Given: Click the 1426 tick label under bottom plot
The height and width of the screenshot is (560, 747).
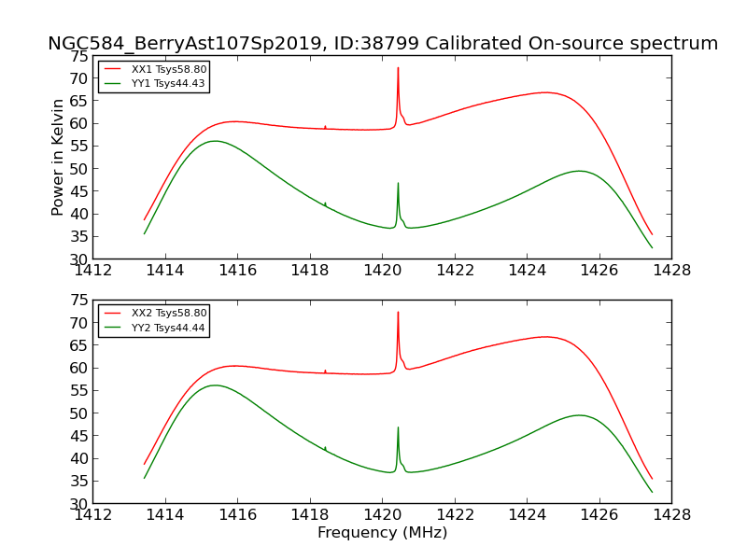Looking at the screenshot, I should click(x=599, y=515).
